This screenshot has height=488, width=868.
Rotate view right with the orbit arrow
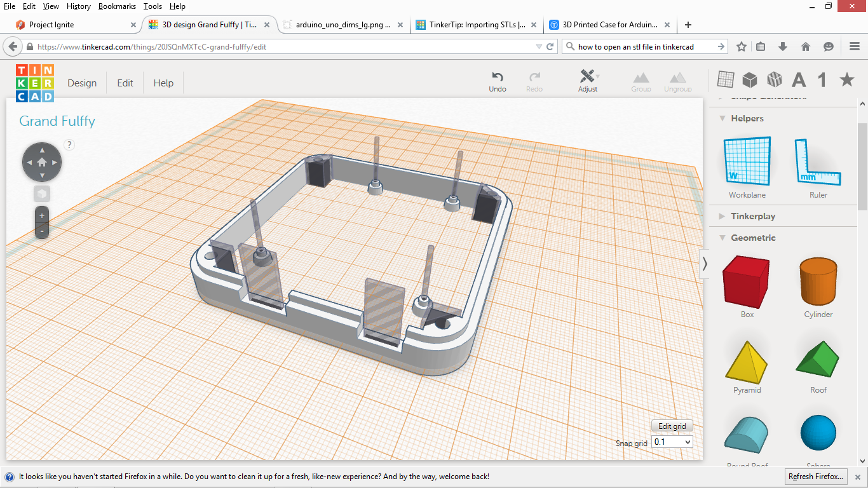55,163
